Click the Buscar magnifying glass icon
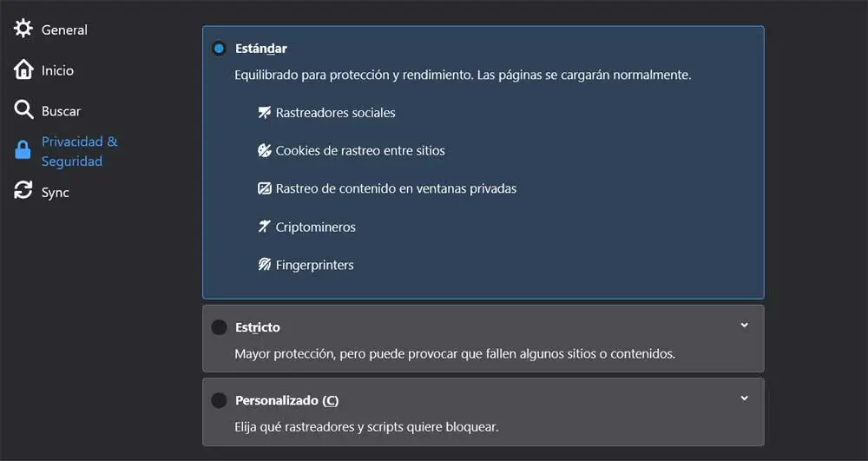Viewport: 868px width, 461px height. pyautogui.click(x=23, y=110)
